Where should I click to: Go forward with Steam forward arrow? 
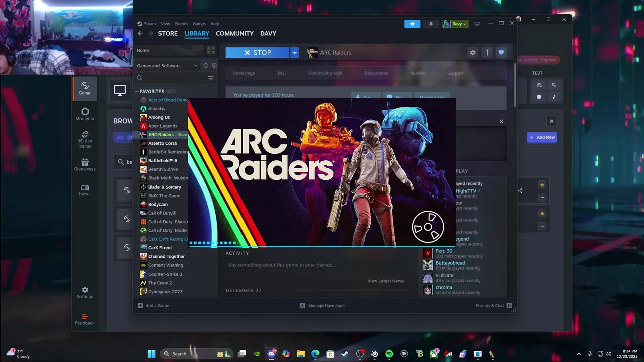(x=150, y=33)
